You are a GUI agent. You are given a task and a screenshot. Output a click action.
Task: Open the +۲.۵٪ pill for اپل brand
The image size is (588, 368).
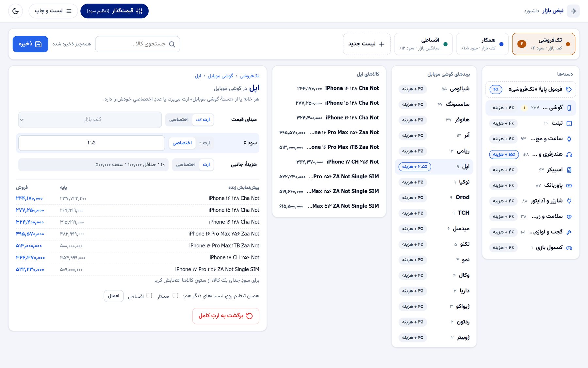[415, 166]
